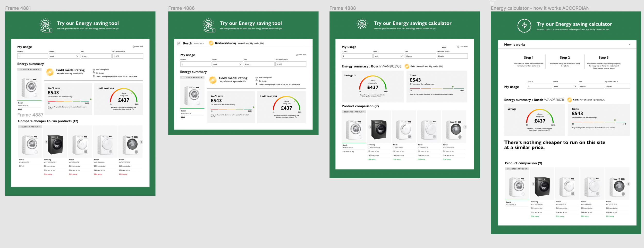644x248 pixels.
Task: Click Big Savings icon in Frame 4881
Action: click(94, 73)
